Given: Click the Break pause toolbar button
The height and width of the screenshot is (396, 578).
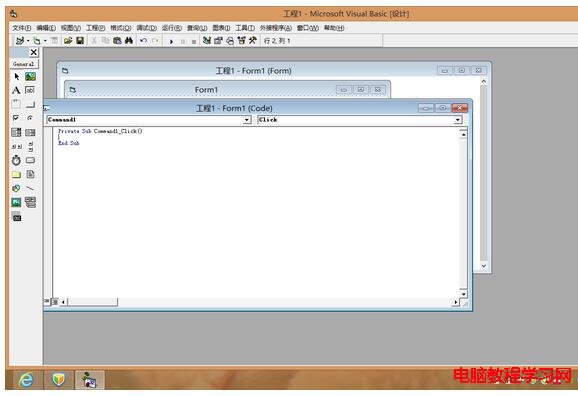Looking at the screenshot, I should tap(182, 41).
